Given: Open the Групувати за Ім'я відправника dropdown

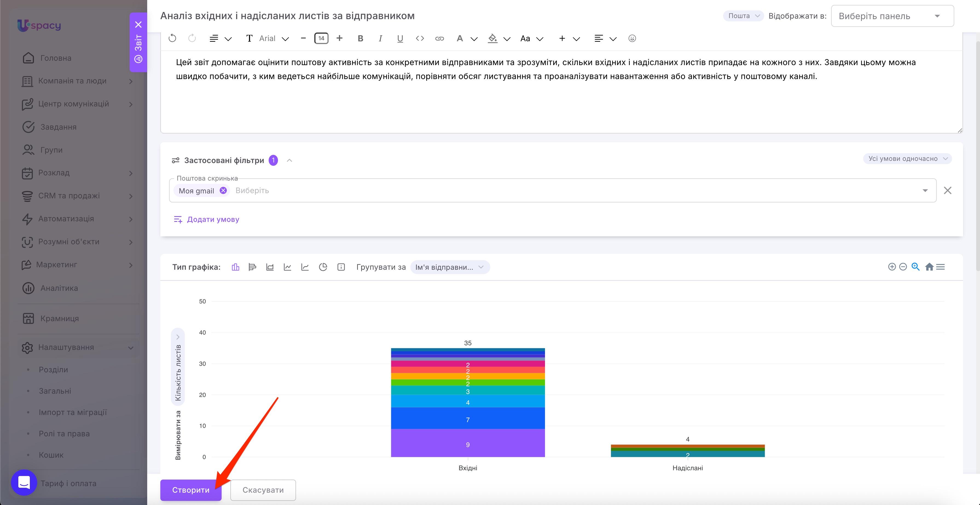Looking at the screenshot, I should pos(450,267).
